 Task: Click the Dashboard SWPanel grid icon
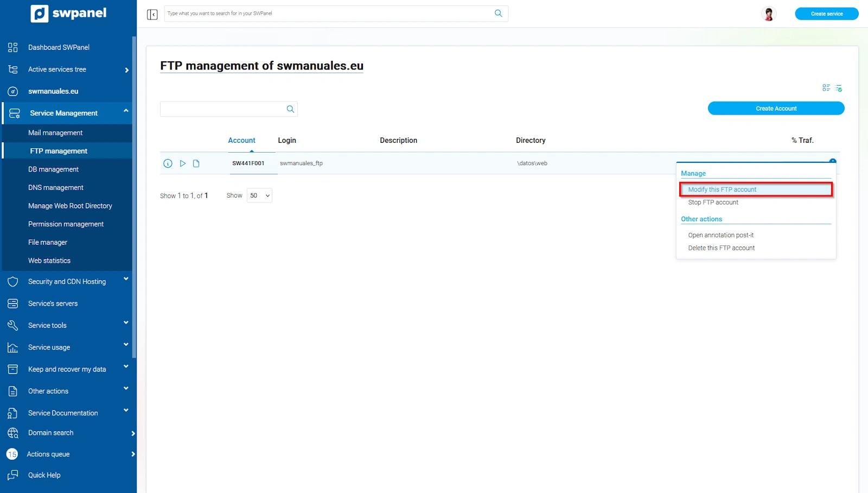pyautogui.click(x=13, y=47)
